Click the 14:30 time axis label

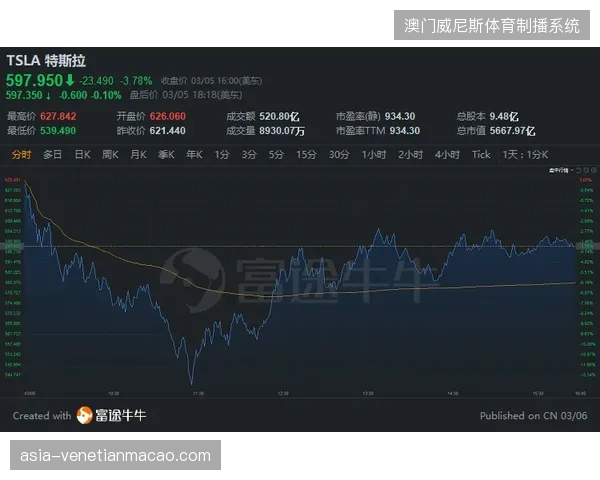tap(453, 393)
